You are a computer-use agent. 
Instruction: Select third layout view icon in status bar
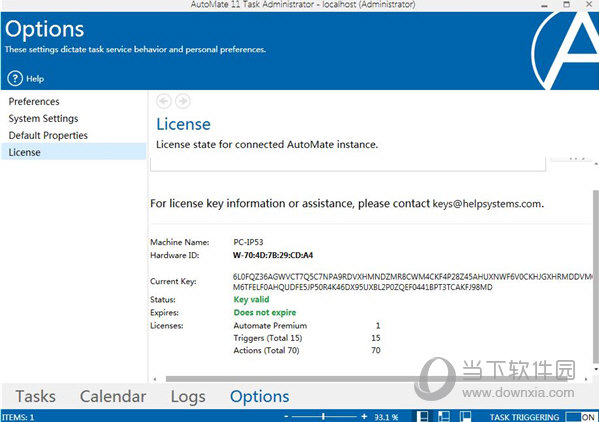pyautogui.click(x=465, y=417)
